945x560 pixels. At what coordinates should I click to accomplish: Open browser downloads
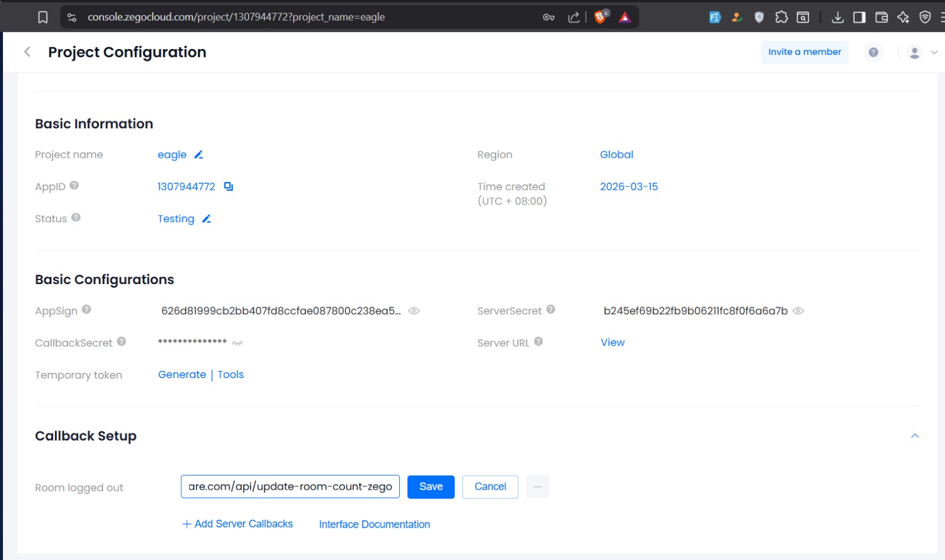(838, 17)
